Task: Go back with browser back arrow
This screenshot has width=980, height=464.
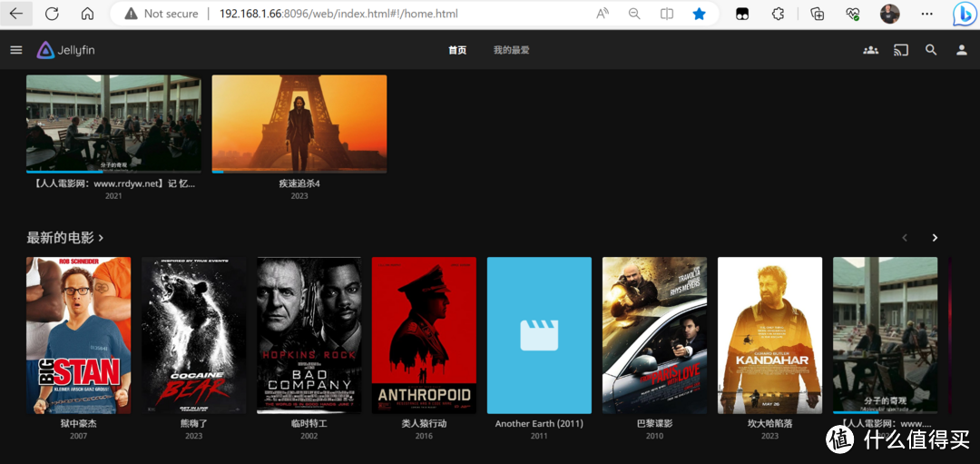Action: point(16,13)
